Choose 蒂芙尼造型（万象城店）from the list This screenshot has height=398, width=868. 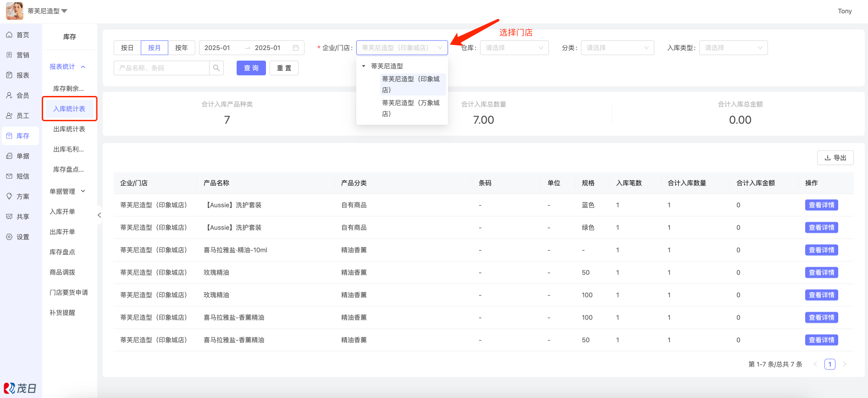pos(411,108)
